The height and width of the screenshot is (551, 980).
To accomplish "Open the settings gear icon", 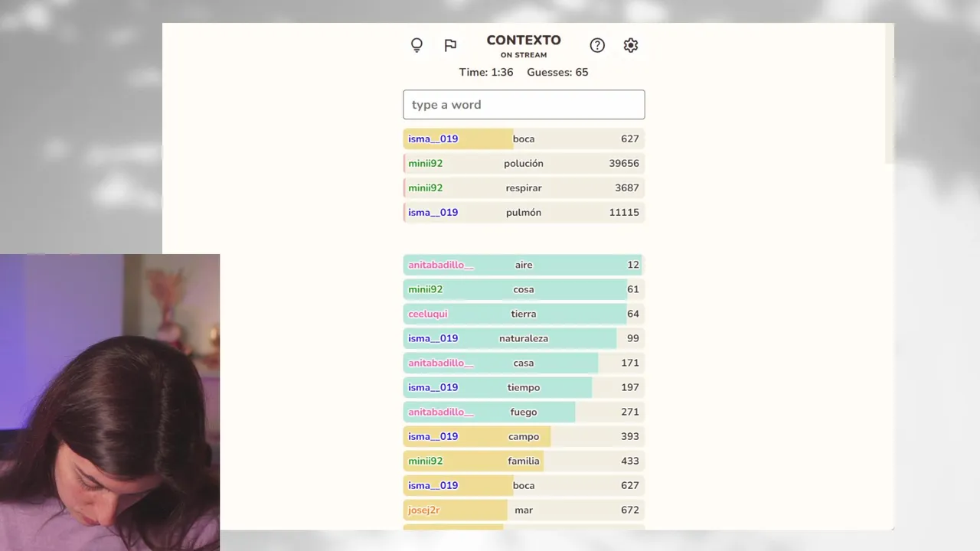I will coord(631,45).
